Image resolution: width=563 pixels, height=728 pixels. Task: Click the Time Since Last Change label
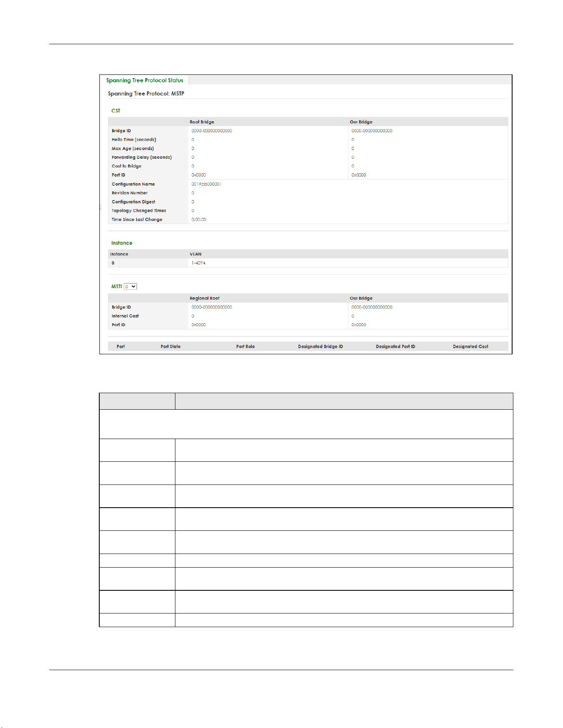(137, 220)
